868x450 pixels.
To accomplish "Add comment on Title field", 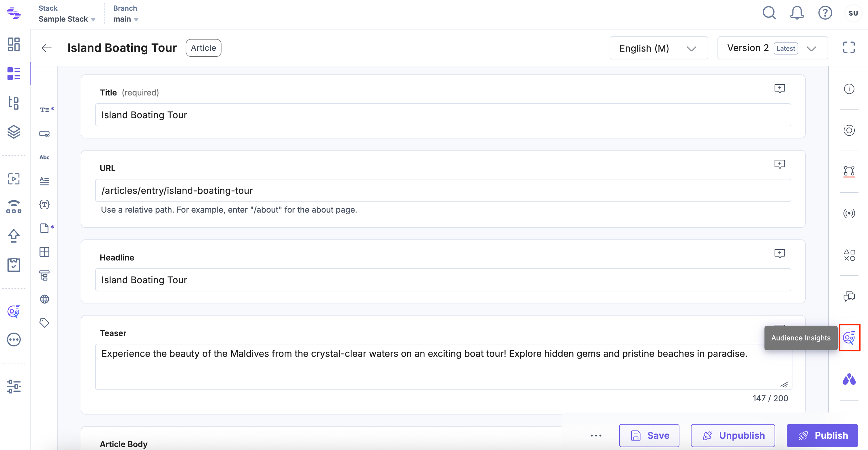I will tap(779, 89).
